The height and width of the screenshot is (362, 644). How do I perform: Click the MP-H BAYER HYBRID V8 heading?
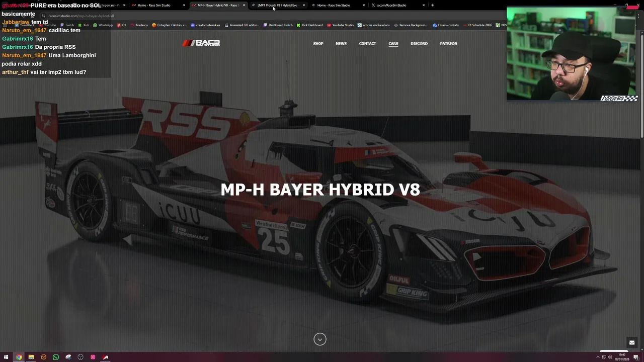pyautogui.click(x=320, y=190)
